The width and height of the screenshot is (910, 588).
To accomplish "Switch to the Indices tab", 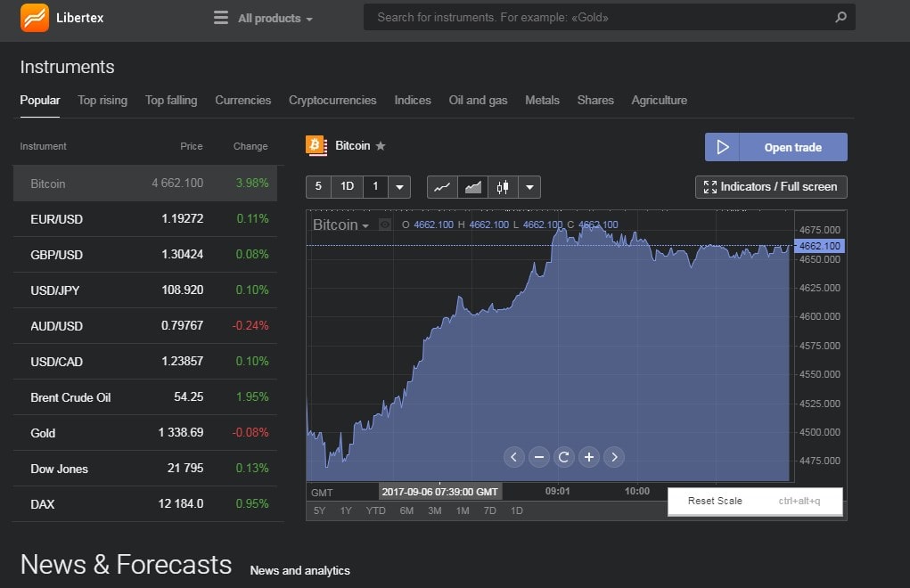I will point(413,100).
